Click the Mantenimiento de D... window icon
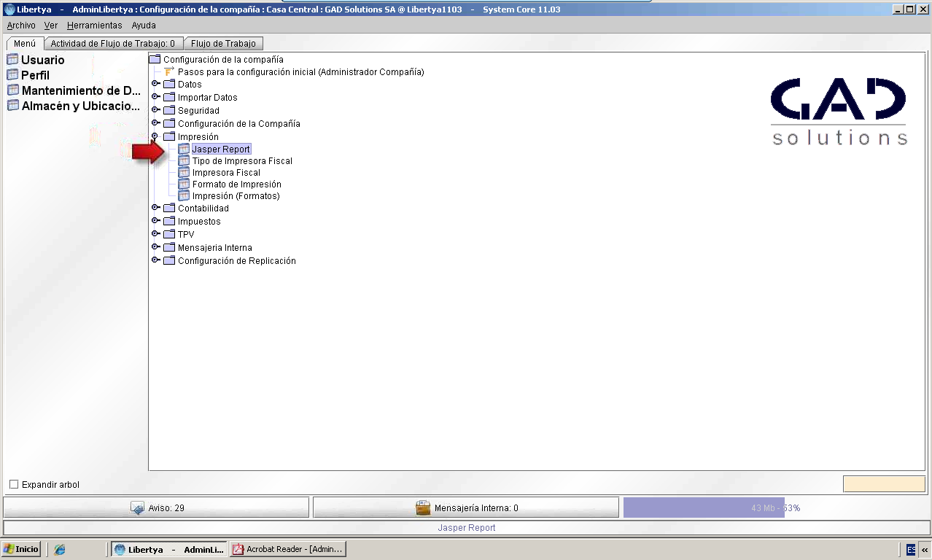The width and height of the screenshot is (932, 560). (x=12, y=90)
